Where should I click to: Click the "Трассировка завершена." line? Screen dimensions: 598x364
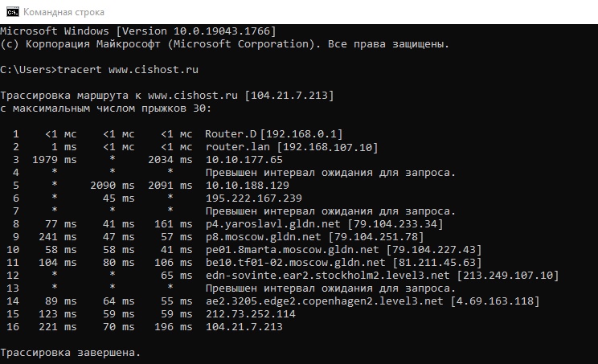(70, 353)
